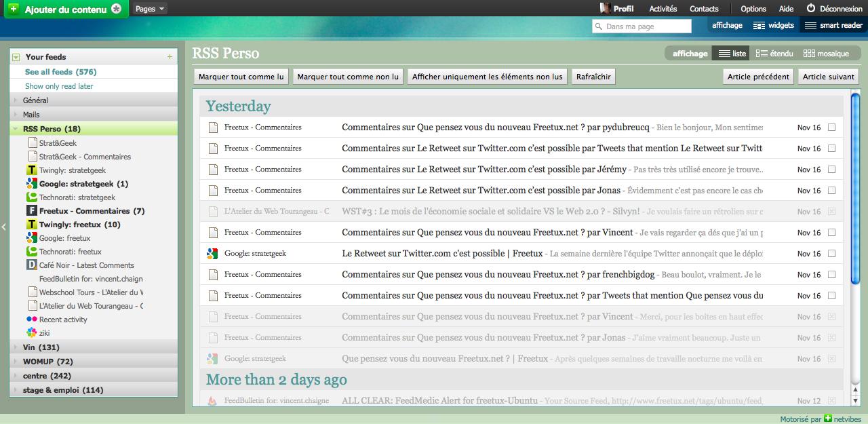
Task: Click the scroll-down arrow of the article list
Action: click(854, 401)
